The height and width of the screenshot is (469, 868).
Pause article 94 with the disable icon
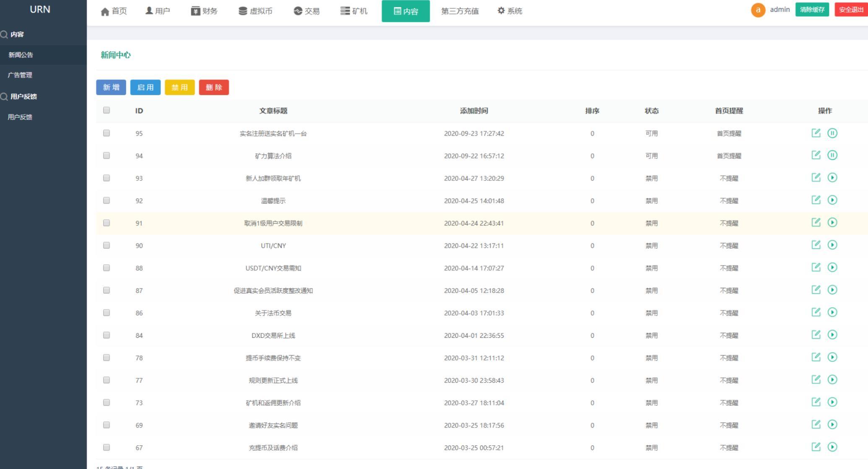[832, 155]
